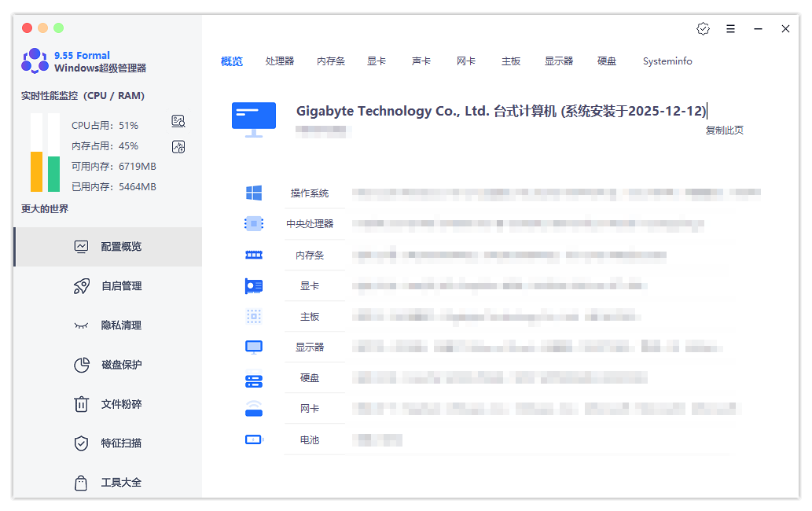Click the graphics card icon for 显卡
Viewport: 812px width, 511px height.
[254, 286]
